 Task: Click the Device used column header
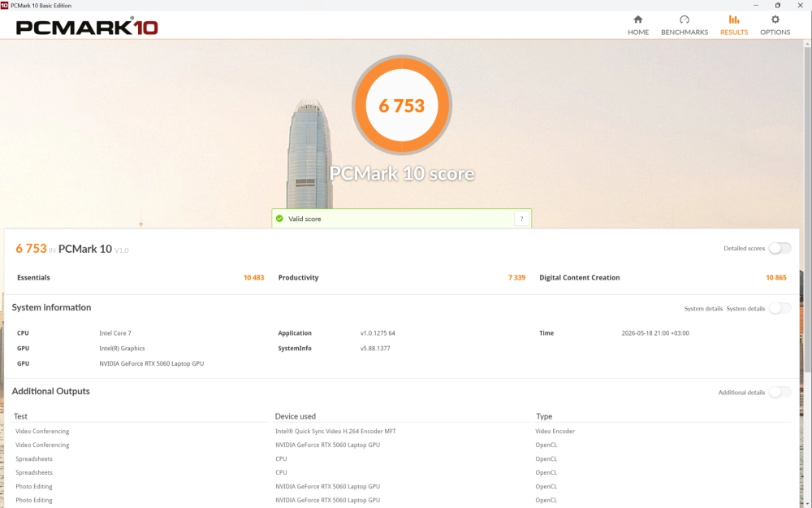pos(296,416)
